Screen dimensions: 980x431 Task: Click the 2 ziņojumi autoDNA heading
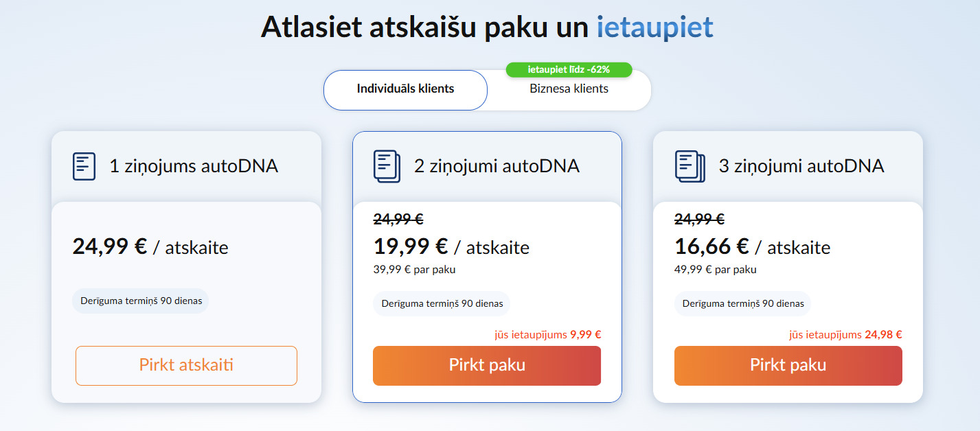coord(497,166)
